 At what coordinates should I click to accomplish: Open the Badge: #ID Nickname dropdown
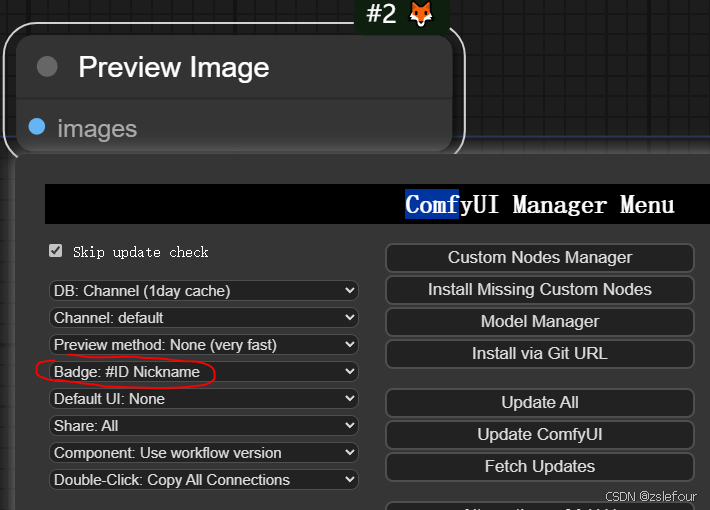(x=204, y=372)
